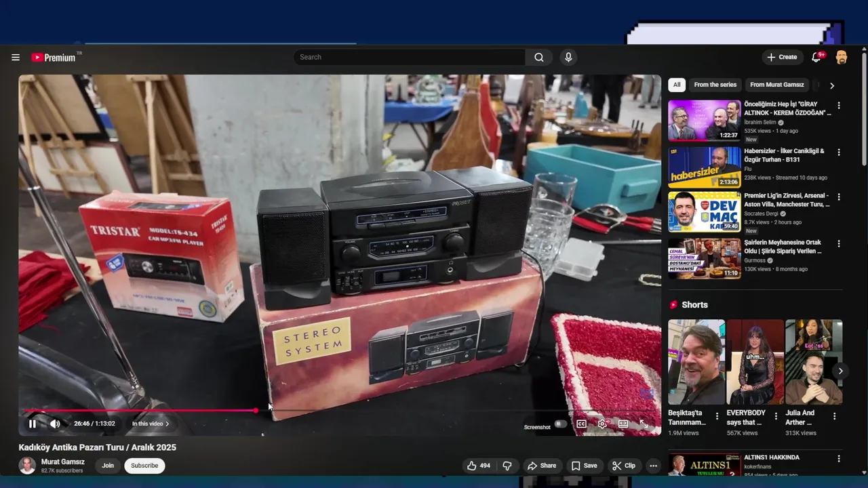868x488 pixels.
Task: Open menu for Beşiktaş'ta Tanınmam short
Action: pos(717,416)
